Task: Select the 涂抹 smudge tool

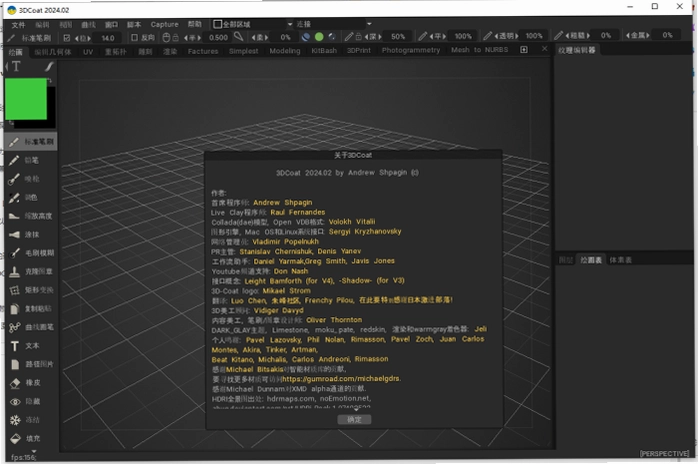Action: (x=31, y=235)
